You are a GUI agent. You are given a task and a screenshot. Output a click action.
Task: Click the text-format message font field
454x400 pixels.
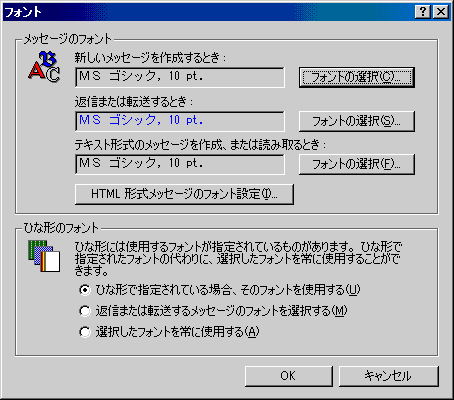click(x=180, y=164)
